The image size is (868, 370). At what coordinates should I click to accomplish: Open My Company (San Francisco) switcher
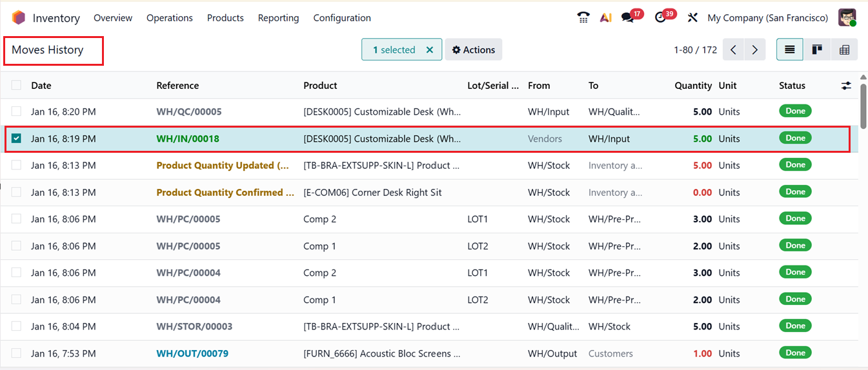(767, 17)
